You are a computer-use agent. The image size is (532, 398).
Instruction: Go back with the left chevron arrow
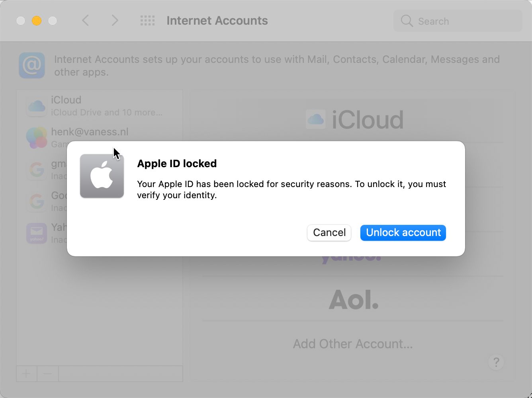point(85,20)
